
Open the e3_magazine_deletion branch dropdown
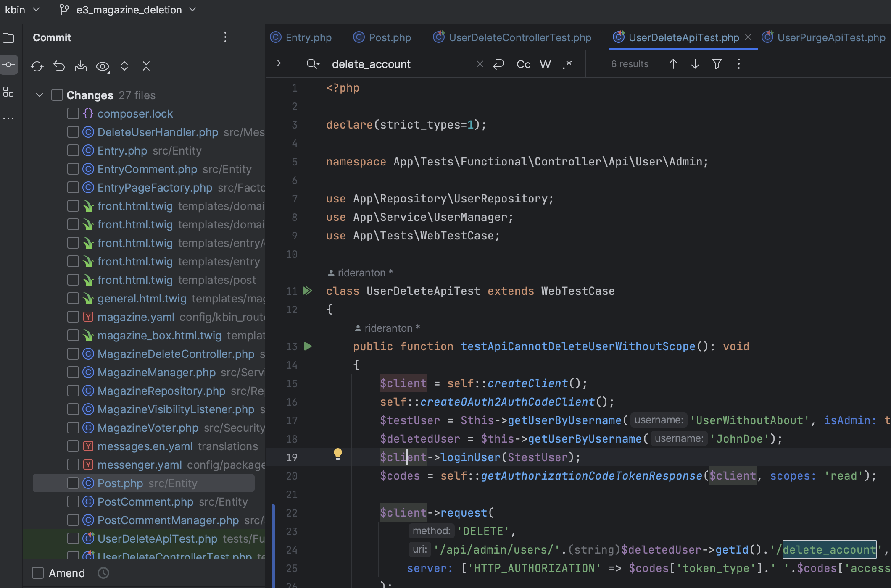pyautogui.click(x=129, y=10)
